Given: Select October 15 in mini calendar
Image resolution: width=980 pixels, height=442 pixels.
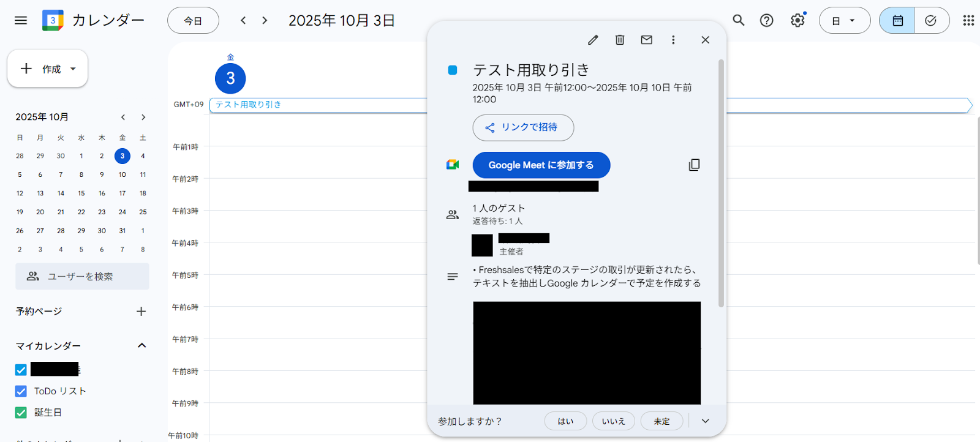Looking at the screenshot, I should pos(81,193).
